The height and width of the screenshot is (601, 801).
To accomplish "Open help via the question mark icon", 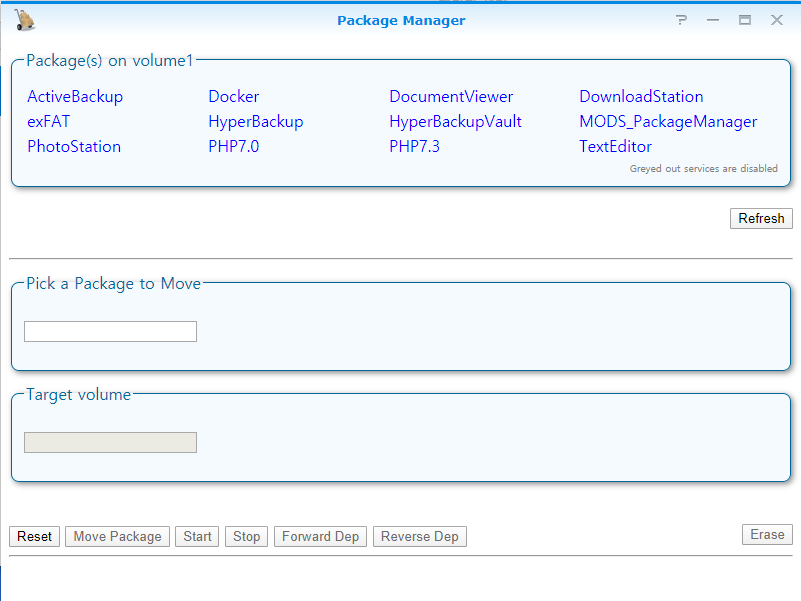I will pyautogui.click(x=681, y=20).
